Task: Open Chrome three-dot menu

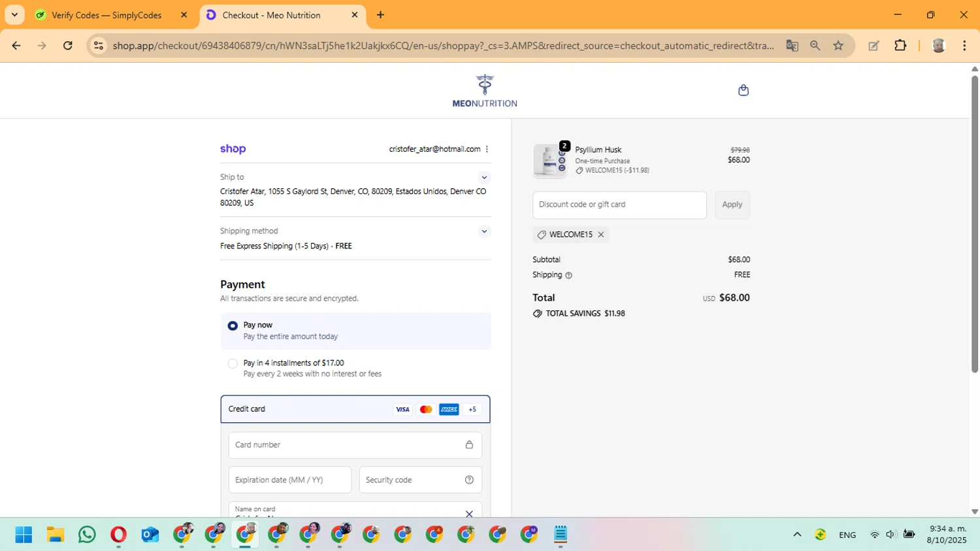Action: coord(964,46)
